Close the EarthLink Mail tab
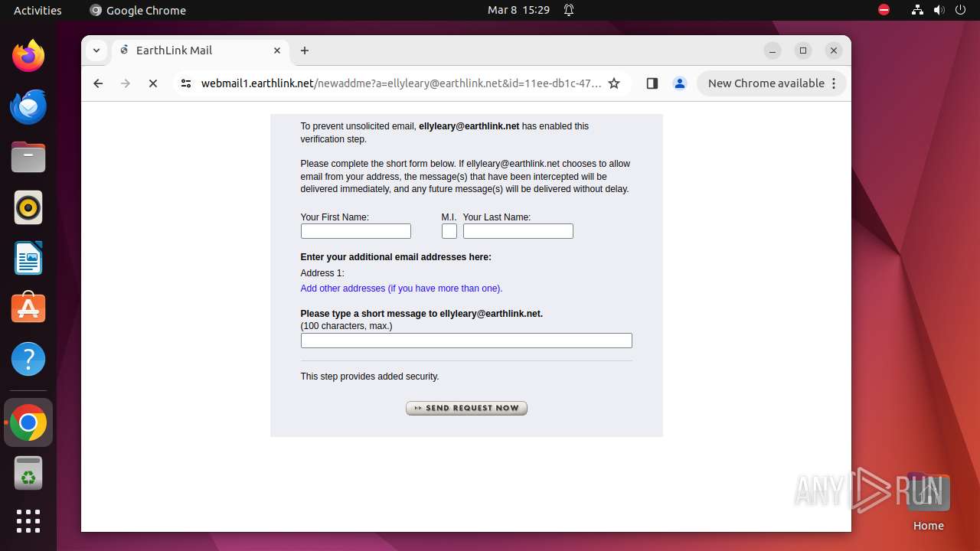This screenshot has height=551, width=980. pyautogui.click(x=277, y=51)
